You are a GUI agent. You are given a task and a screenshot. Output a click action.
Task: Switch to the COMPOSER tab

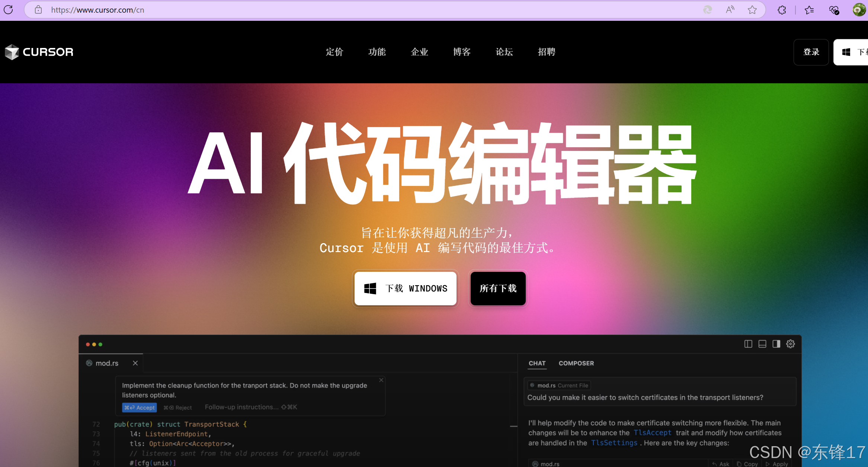click(576, 363)
